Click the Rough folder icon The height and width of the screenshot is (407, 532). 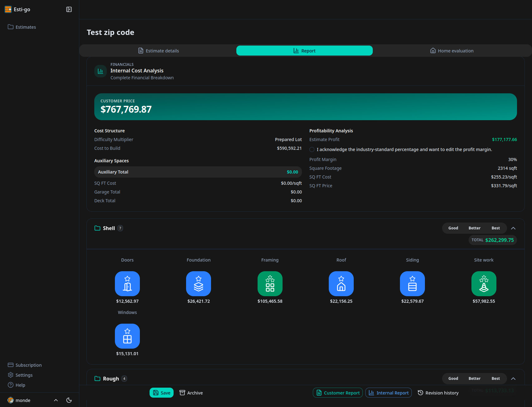[x=97, y=379]
